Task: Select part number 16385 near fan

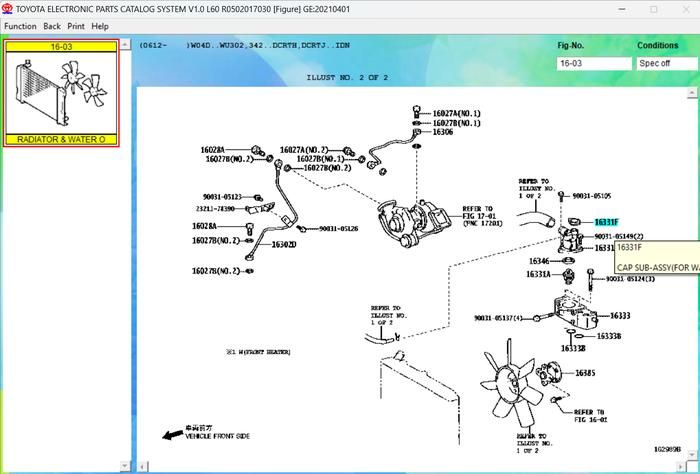Action: (x=585, y=373)
